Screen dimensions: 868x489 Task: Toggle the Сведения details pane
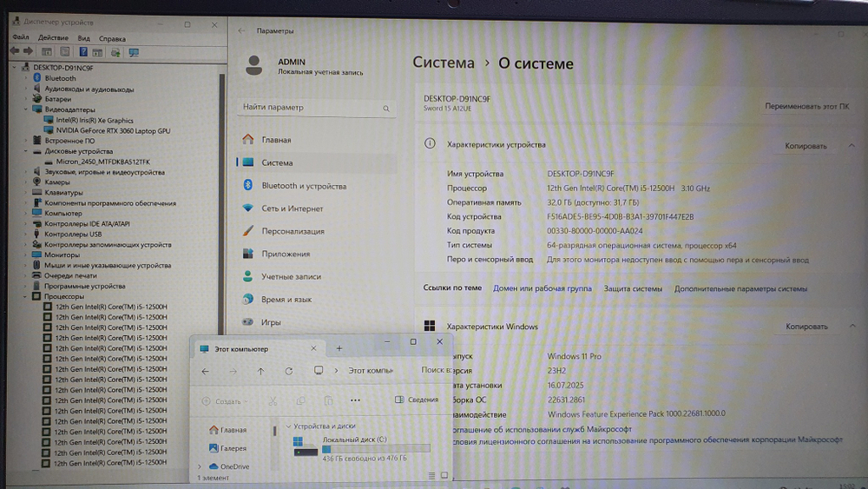tap(417, 400)
